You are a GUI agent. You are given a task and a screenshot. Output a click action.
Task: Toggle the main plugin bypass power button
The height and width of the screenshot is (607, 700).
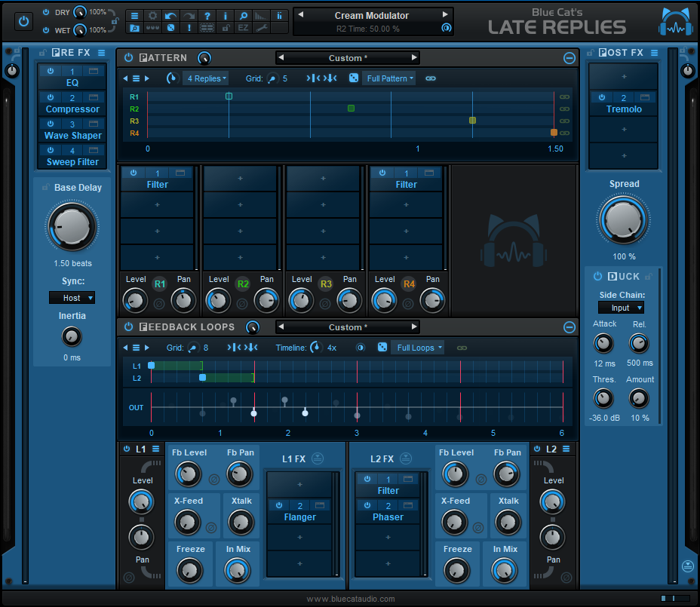[23, 21]
